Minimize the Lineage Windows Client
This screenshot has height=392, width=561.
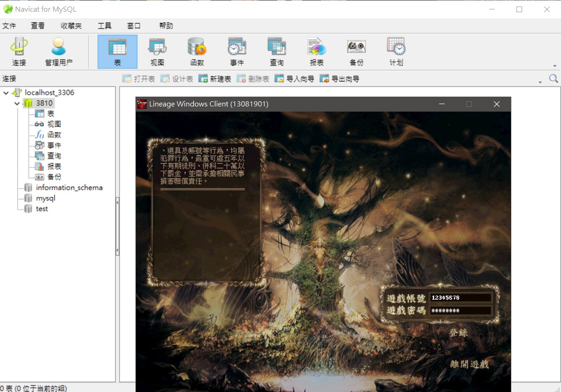(442, 104)
